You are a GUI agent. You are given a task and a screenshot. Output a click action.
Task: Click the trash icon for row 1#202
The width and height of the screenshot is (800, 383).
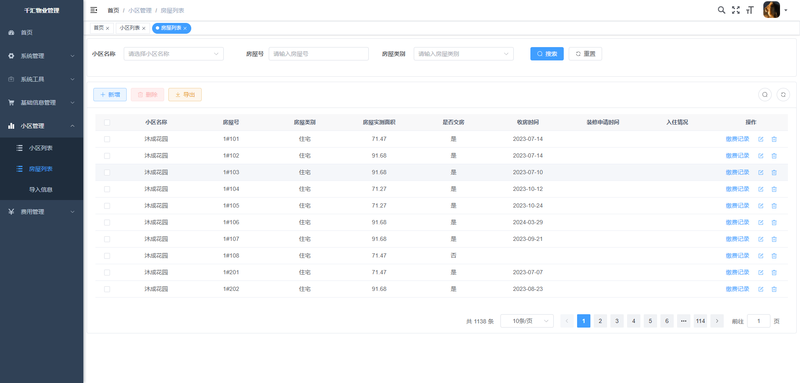pos(774,289)
